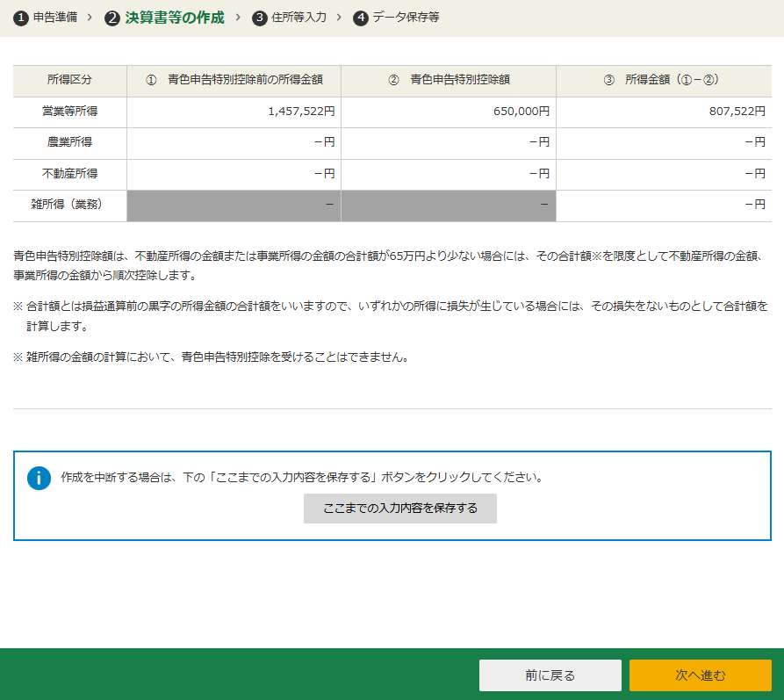The image size is (784, 700).
Task: Click the 807,522円 income amount cell
Action: pos(730,112)
